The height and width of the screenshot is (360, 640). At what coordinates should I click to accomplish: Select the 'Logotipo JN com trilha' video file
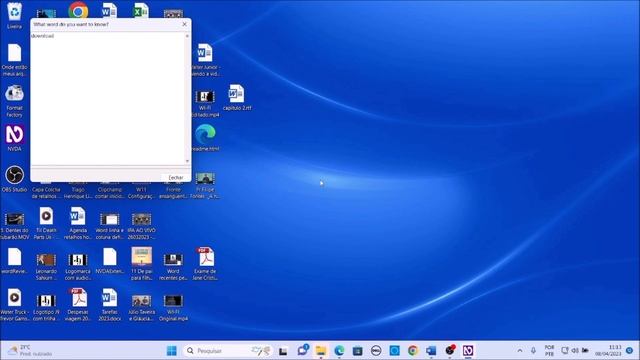click(x=46, y=307)
